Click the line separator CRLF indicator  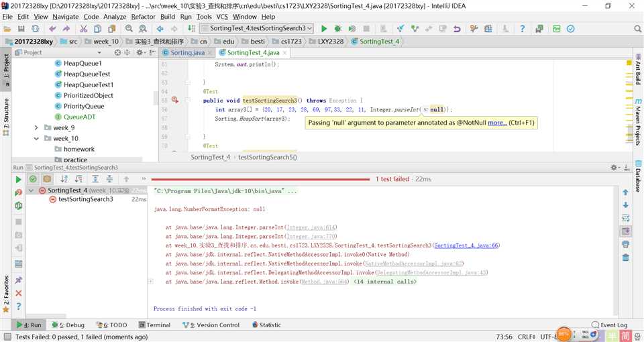pos(526,337)
